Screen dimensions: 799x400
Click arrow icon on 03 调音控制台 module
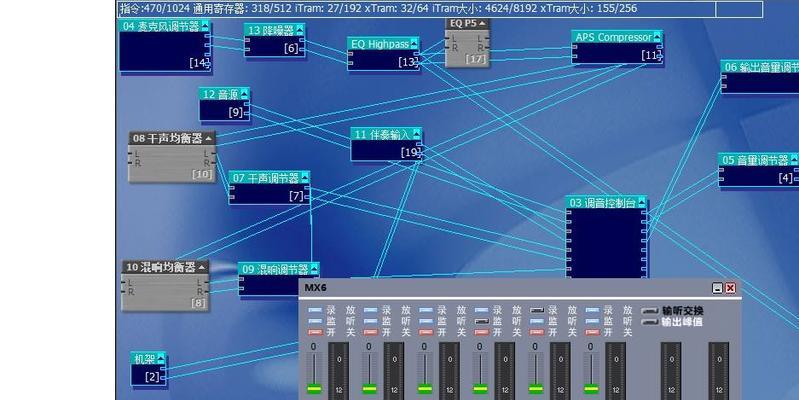pyautogui.click(x=642, y=202)
